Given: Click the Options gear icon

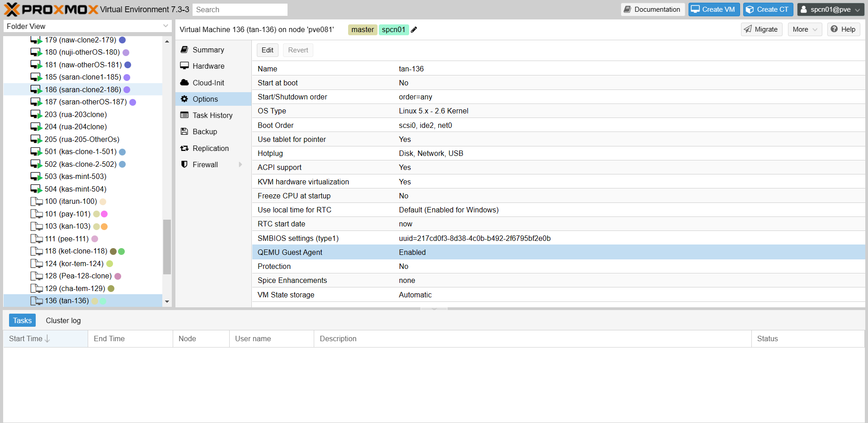Looking at the screenshot, I should tap(184, 99).
